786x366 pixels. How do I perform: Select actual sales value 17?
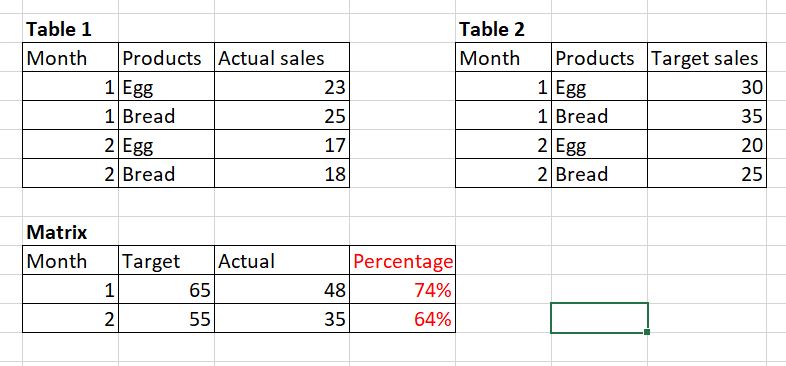coord(282,145)
